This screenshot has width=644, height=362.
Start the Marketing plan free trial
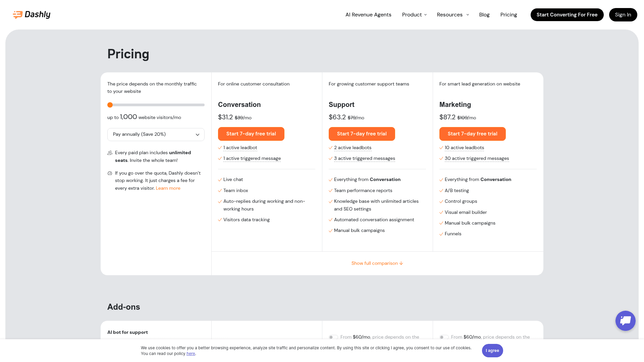click(x=473, y=134)
